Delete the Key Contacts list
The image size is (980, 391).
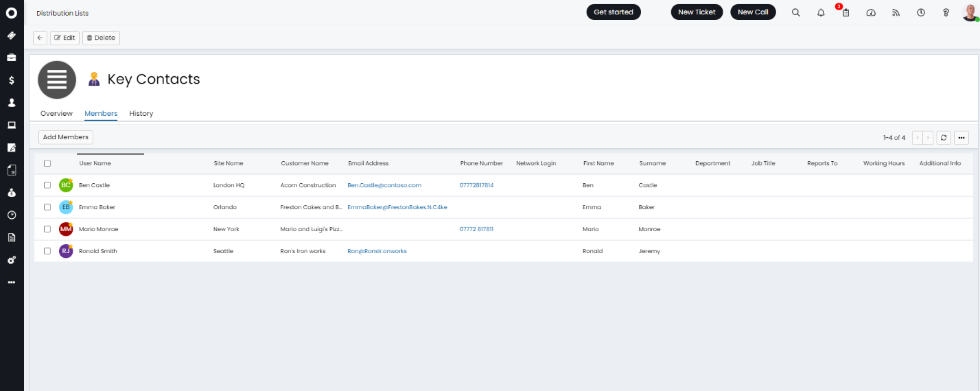pos(101,38)
